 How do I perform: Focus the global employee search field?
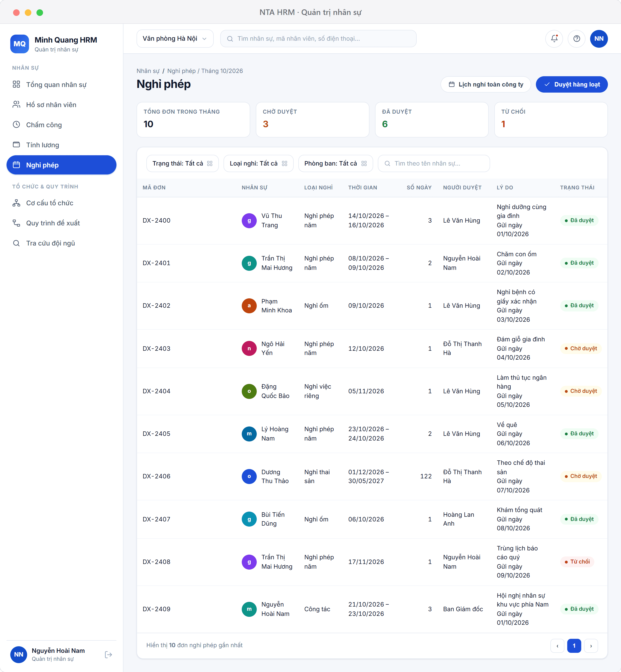(x=318, y=39)
